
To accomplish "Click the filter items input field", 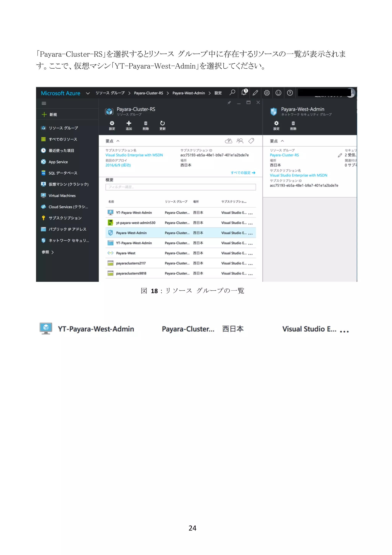I will click(180, 187).
